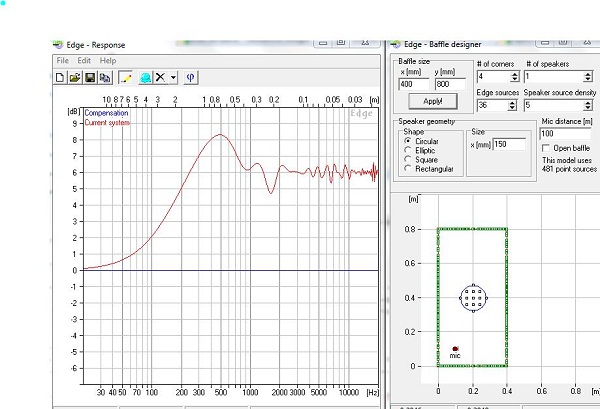Click the Edge watermark label in graph

pyautogui.click(x=361, y=114)
